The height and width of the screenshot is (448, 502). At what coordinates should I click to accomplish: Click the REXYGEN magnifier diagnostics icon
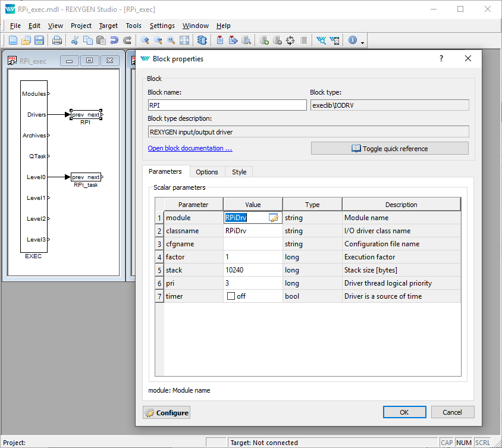(x=321, y=40)
